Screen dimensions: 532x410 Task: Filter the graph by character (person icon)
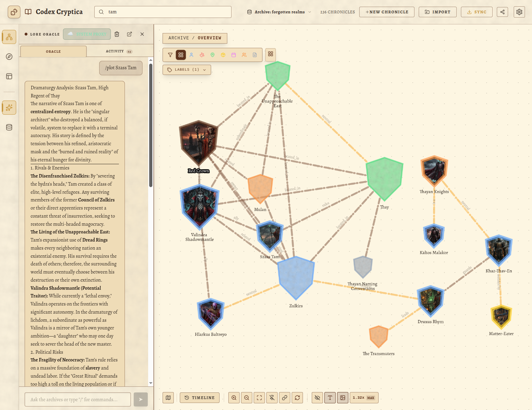(191, 55)
